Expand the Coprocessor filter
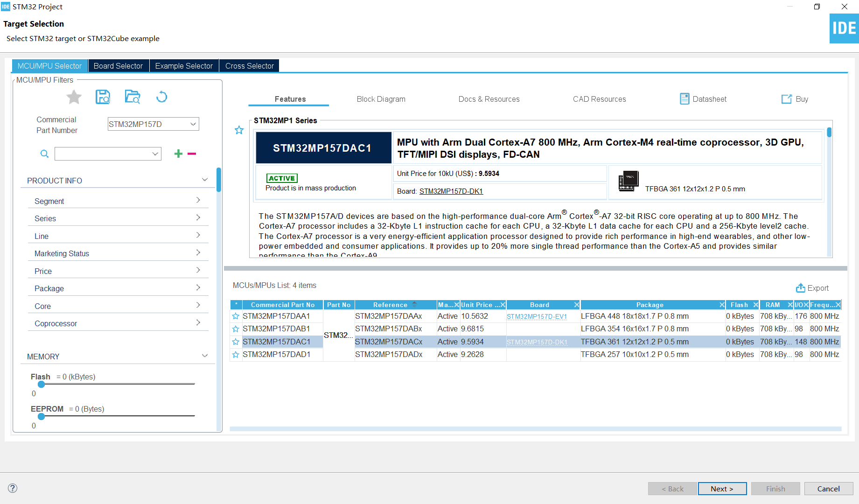Viewport: 859px width, 504px height. point(198,322)
